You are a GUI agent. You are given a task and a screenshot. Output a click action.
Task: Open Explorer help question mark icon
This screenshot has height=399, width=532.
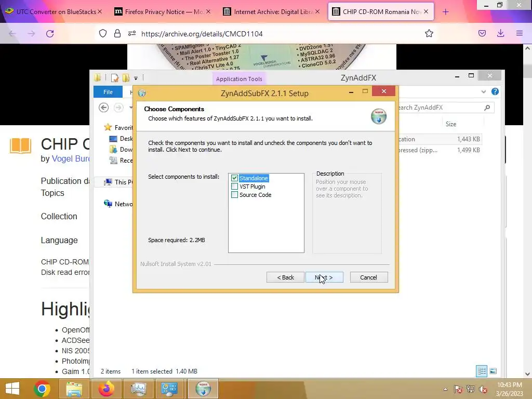click(x=495, y=91)
